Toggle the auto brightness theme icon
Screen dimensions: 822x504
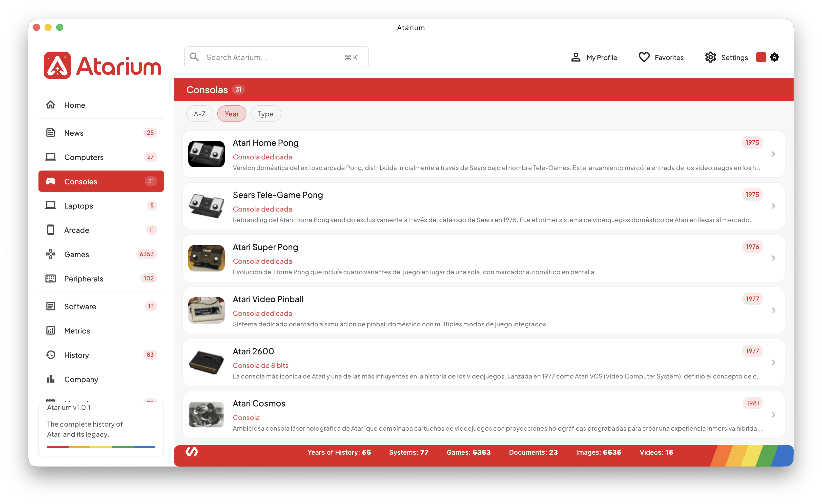coord(774,57)
